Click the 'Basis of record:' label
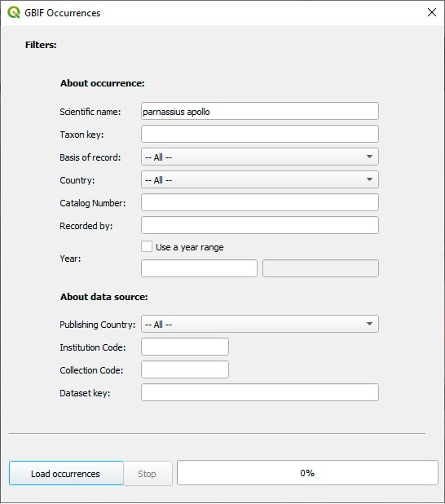 (x=90, y=157)
